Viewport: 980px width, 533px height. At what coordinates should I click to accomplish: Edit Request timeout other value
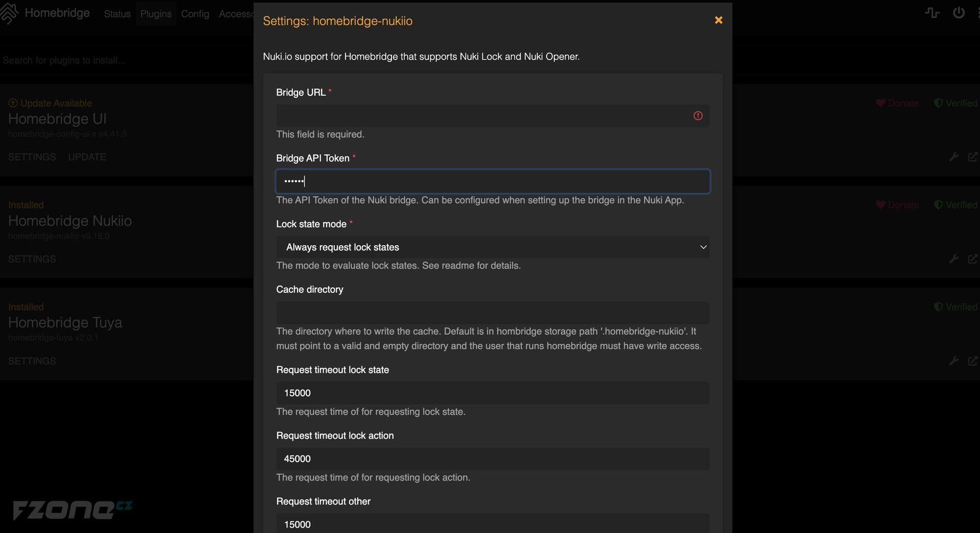493,524
